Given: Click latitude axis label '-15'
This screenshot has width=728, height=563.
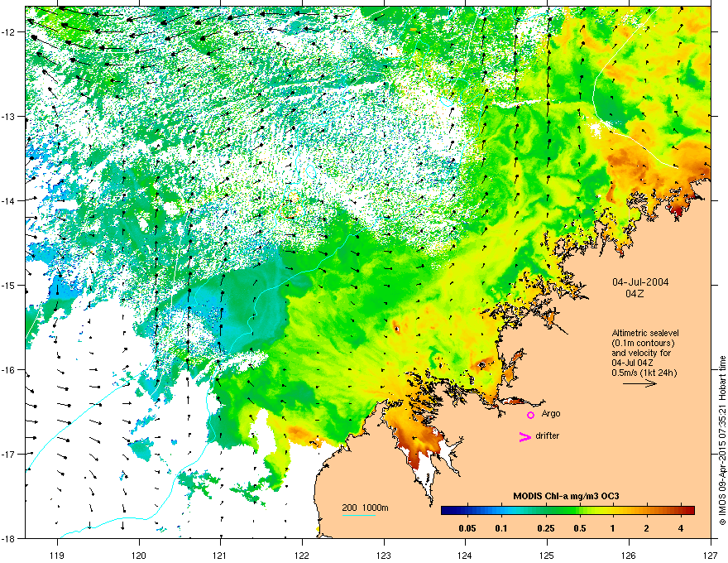Looking at the screenshot, I should 9,285.
